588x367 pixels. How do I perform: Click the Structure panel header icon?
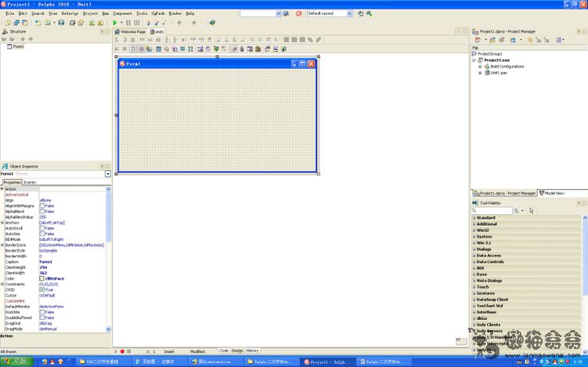coord(5,31)
